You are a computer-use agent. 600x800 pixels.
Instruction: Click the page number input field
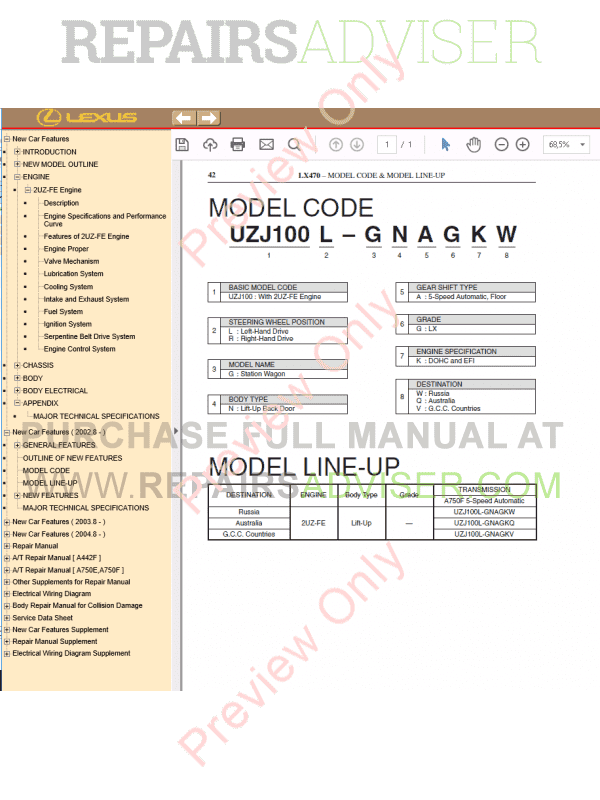click(387, 144)
